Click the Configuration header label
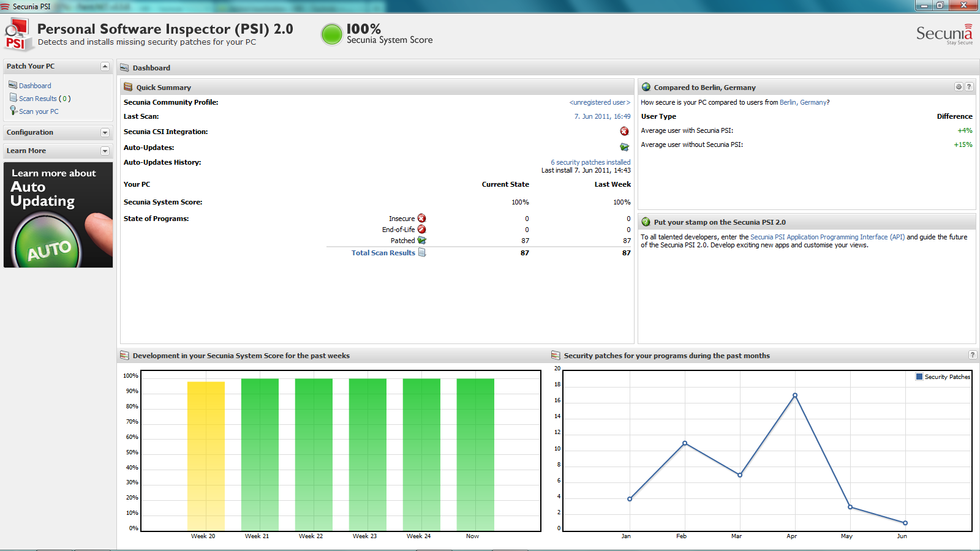The height and width of the screenshot is (551, 980). pos(30,132)
